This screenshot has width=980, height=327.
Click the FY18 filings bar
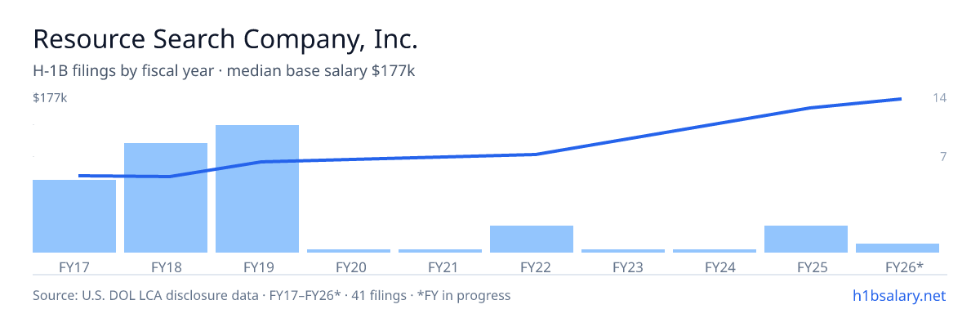[x=166, y=198]
